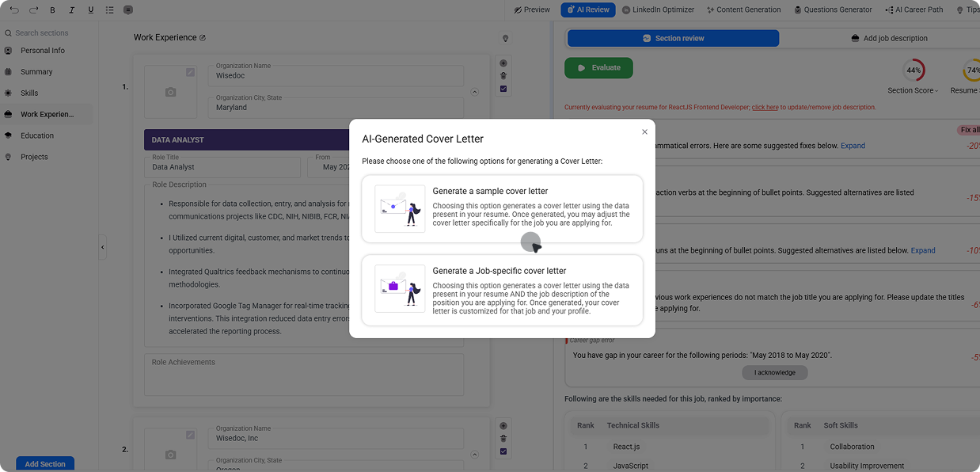Choose Generate a sample cover letter
Image resolution: width=980 pixels, height=472 pixels.
(x=503, y=209)
